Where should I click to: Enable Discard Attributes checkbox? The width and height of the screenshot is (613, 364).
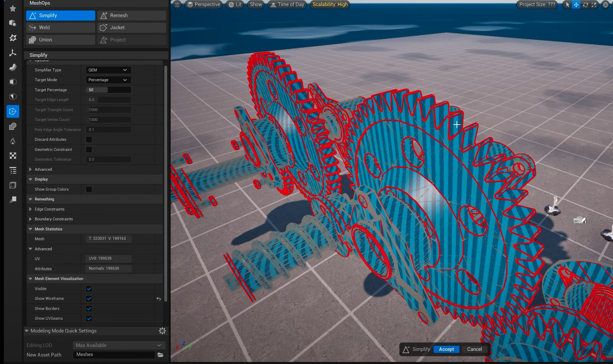(x=89, y=139)
